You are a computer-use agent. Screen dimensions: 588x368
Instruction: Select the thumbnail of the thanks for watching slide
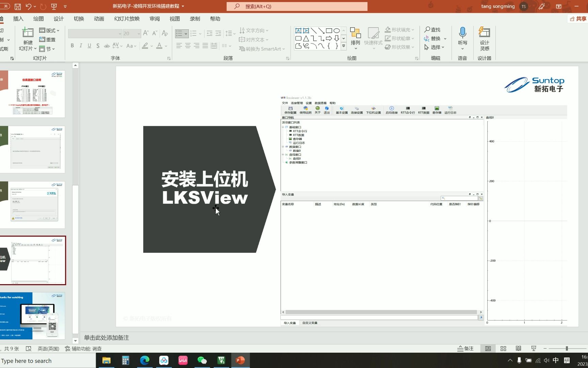pyautogui.click(x=33, y=316)
